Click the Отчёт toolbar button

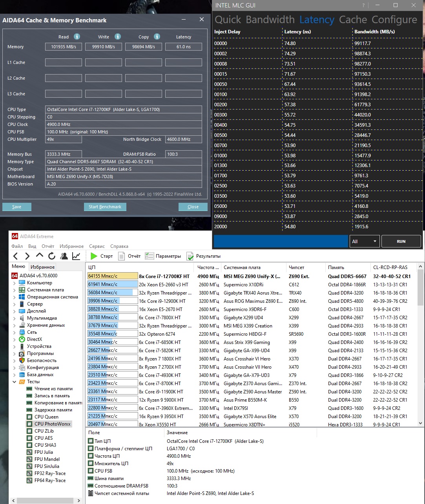[x=129, y=256]
